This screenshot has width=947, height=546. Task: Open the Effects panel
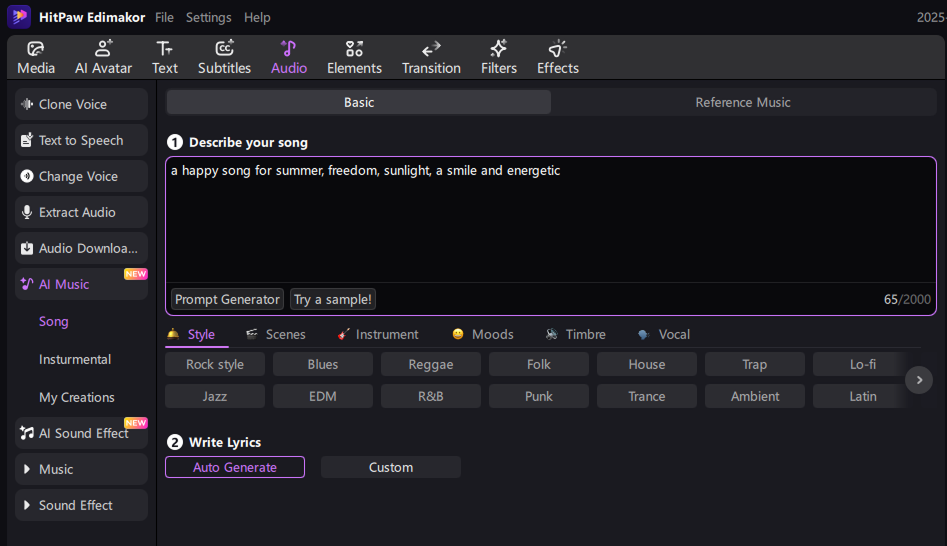(x=557, y=57)
